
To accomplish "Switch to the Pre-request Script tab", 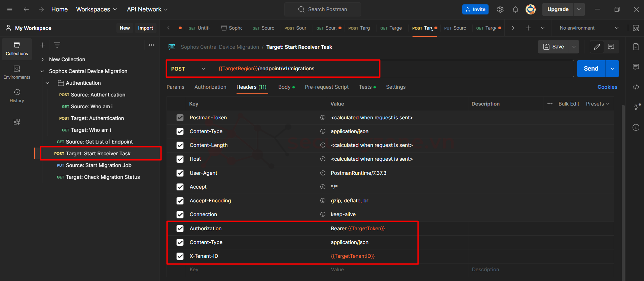I will click(x=327, y=87).
